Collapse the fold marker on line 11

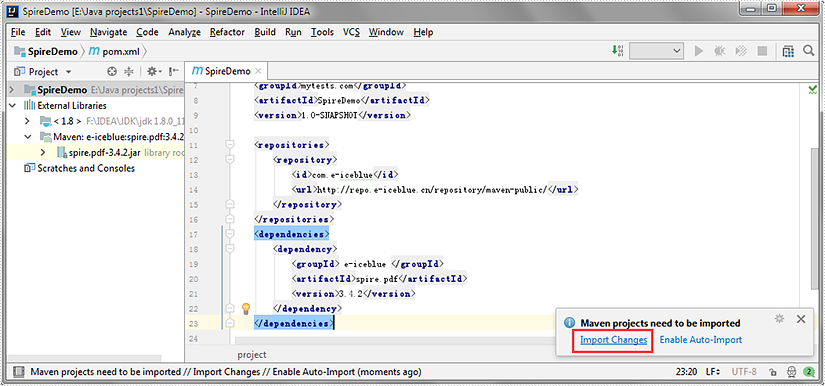pos(229,145)
